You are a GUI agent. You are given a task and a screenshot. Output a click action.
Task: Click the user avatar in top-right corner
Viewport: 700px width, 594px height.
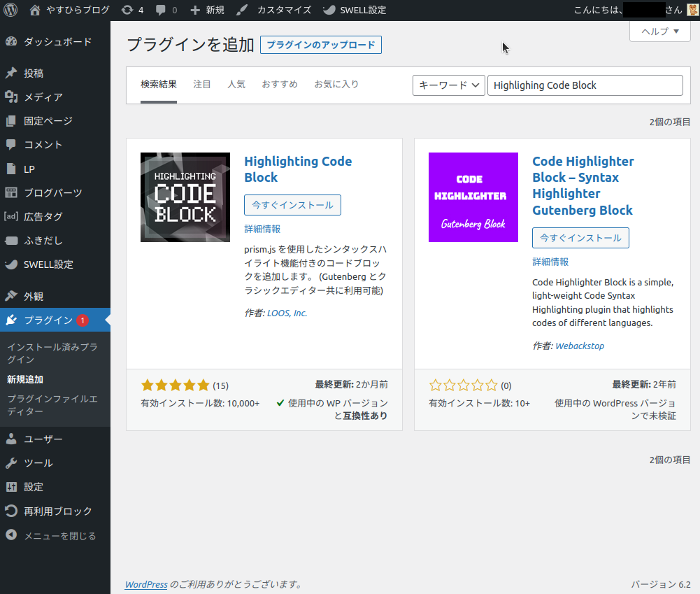[692, 10]
